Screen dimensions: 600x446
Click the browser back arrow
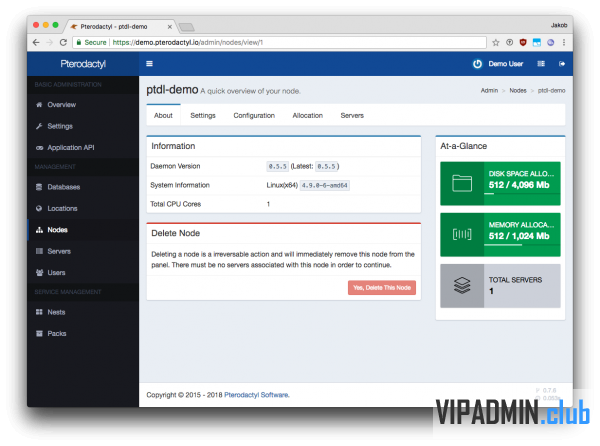[x=36, y=42]
